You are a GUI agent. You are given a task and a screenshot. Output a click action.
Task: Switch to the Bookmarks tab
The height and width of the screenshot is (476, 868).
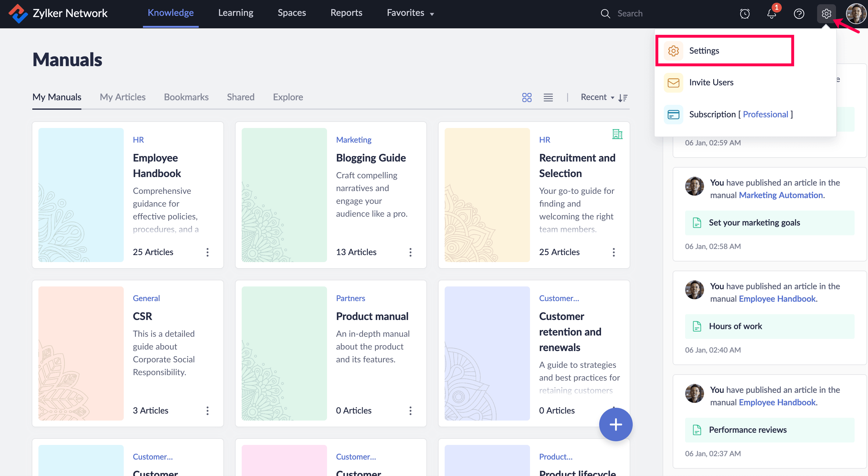(x=186, y=97)
